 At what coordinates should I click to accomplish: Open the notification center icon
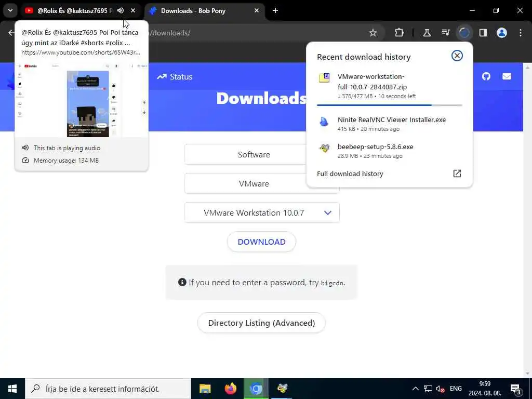tap(516, 389)
